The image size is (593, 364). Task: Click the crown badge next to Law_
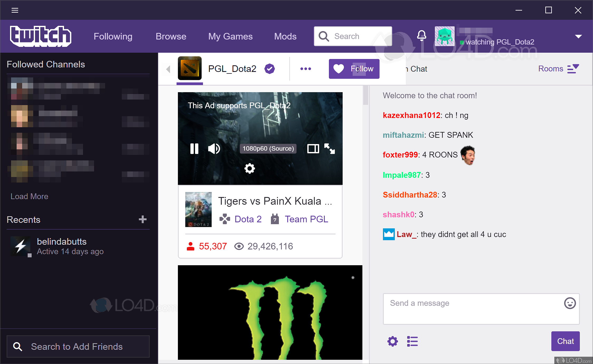point(388,234)
